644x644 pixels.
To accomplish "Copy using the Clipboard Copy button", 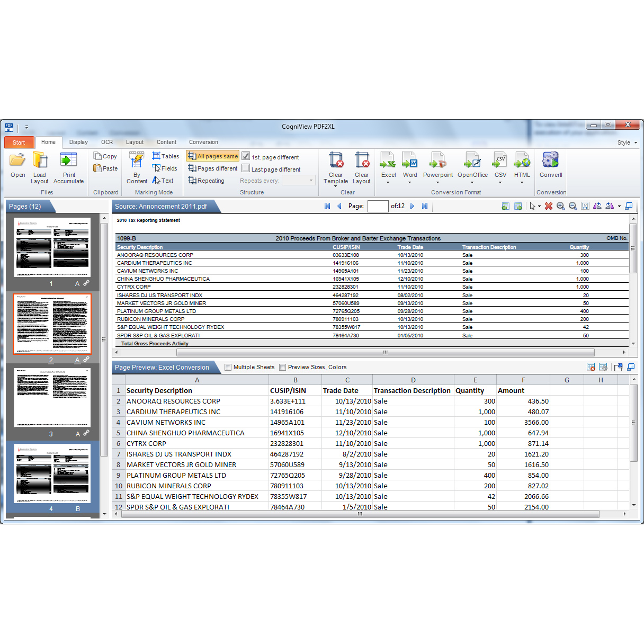I will [x=105, y=156].
